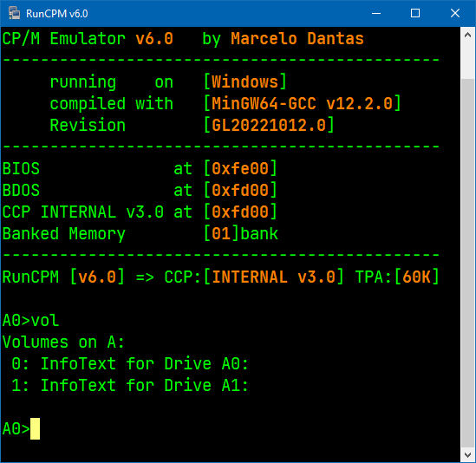Click the 'Revision' label

[88, 125]
